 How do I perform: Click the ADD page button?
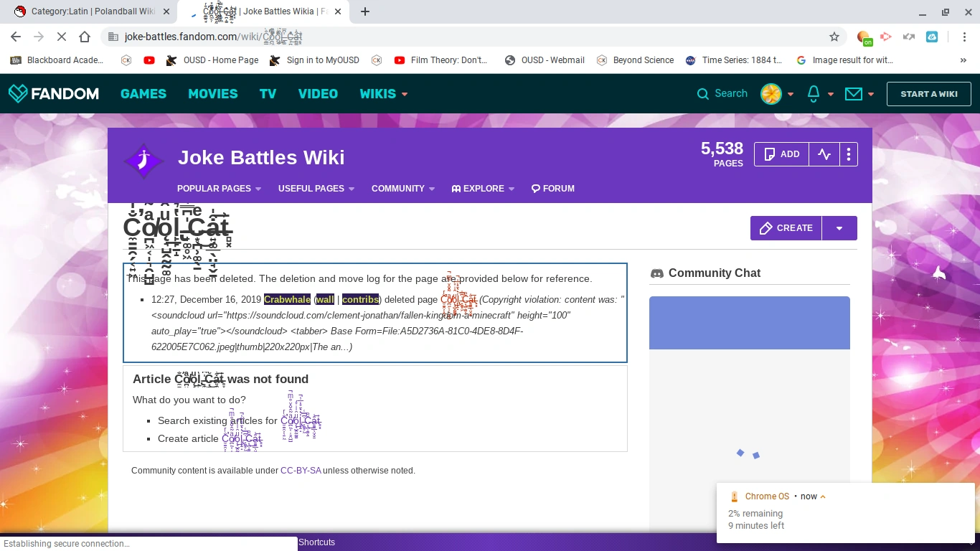[x=781, y=154]
